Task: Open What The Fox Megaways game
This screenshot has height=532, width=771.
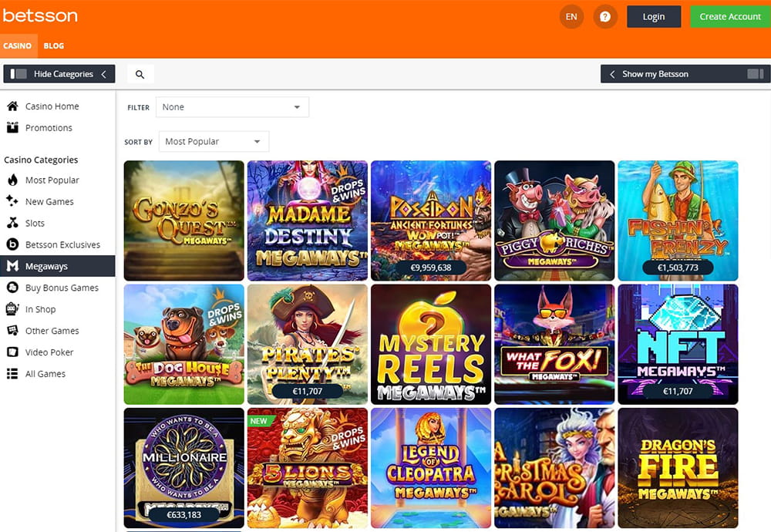Action: (x=554, y=344)
